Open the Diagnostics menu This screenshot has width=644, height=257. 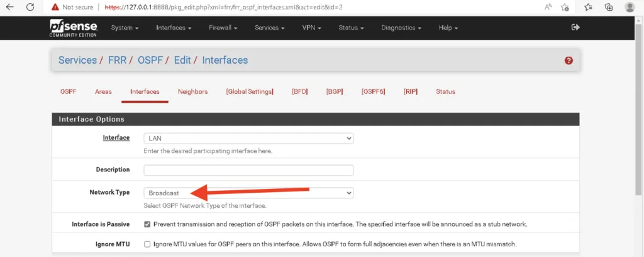[x=401, y=28]
